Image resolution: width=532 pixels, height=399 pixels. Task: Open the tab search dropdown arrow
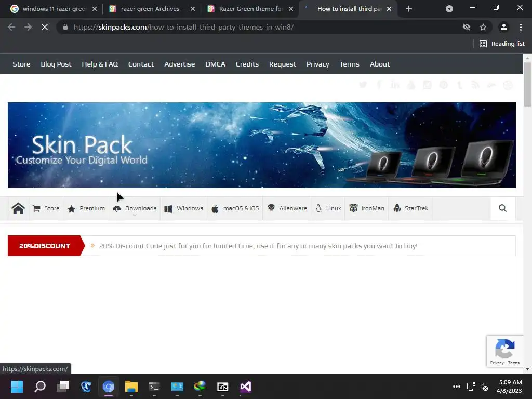point(449,9)
